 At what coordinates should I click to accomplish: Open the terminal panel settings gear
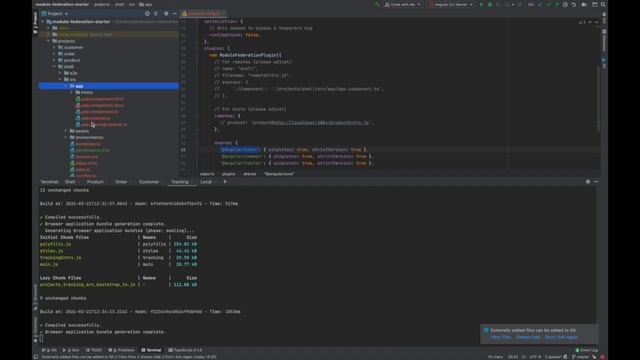click(x=588, y=182)
